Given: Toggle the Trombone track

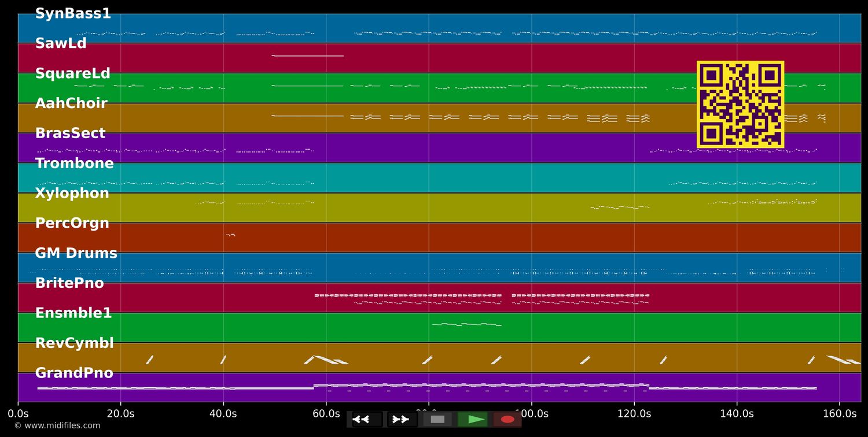Looking at the screenshot, I should (75, 162).
